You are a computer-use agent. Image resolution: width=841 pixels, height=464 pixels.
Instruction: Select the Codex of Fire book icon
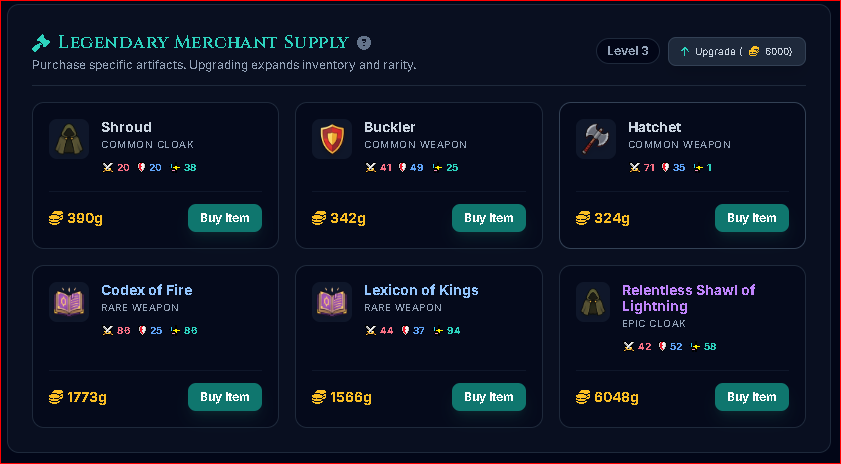[x=69, y=302]
